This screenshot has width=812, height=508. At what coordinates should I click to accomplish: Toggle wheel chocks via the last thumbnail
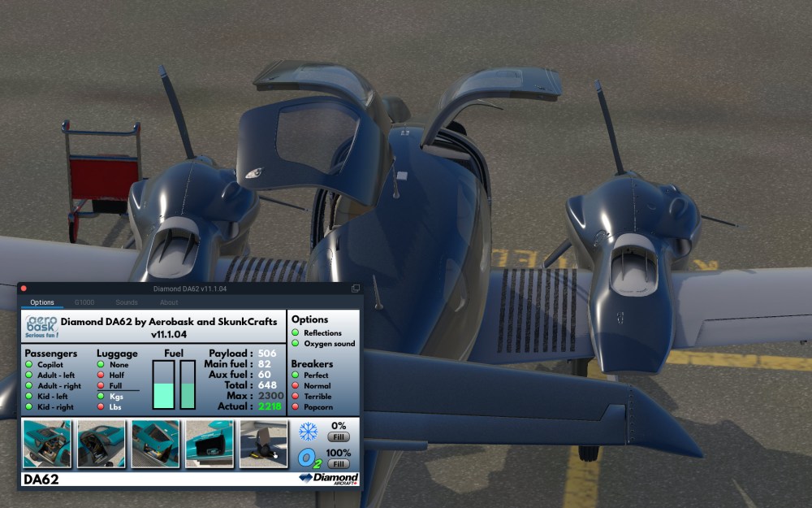(264, 443)
